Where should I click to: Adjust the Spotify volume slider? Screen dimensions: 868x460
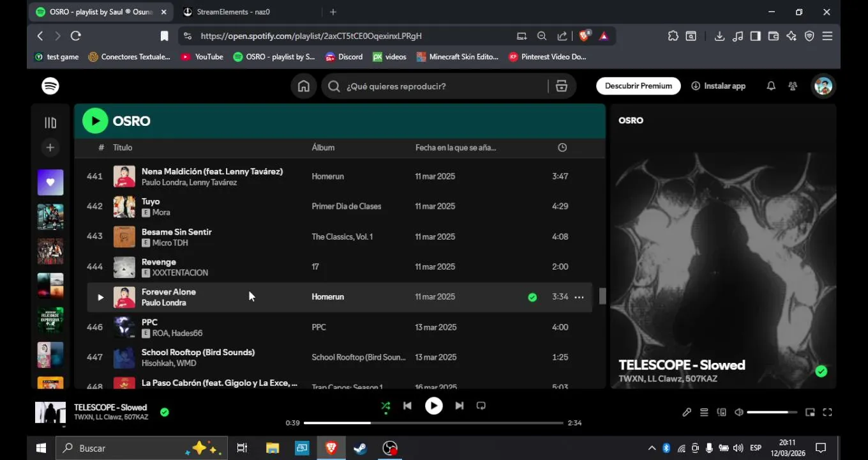[x=772, y=413]
